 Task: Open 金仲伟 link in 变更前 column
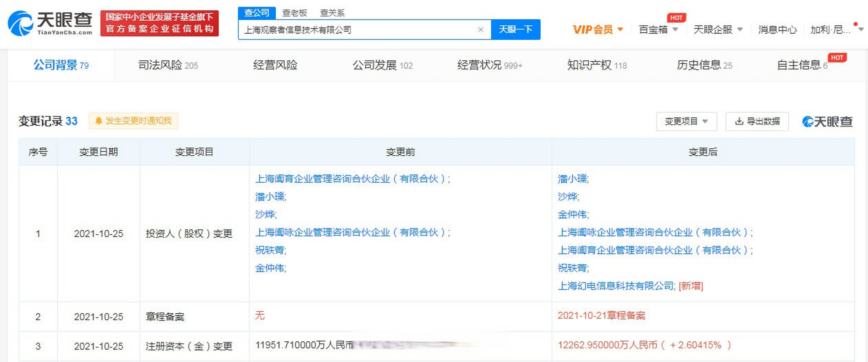270,268
